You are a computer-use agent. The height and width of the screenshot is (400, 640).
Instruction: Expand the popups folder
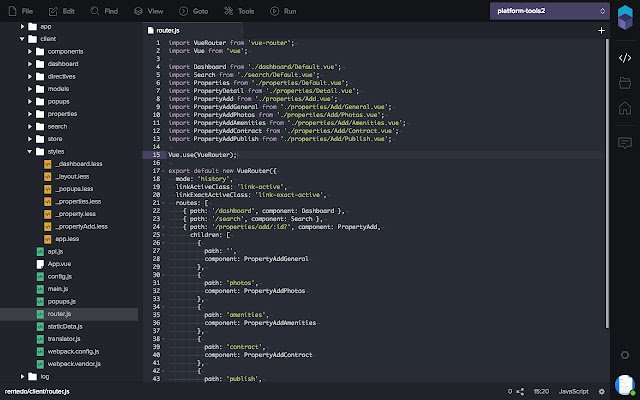(x=30, y=101)
